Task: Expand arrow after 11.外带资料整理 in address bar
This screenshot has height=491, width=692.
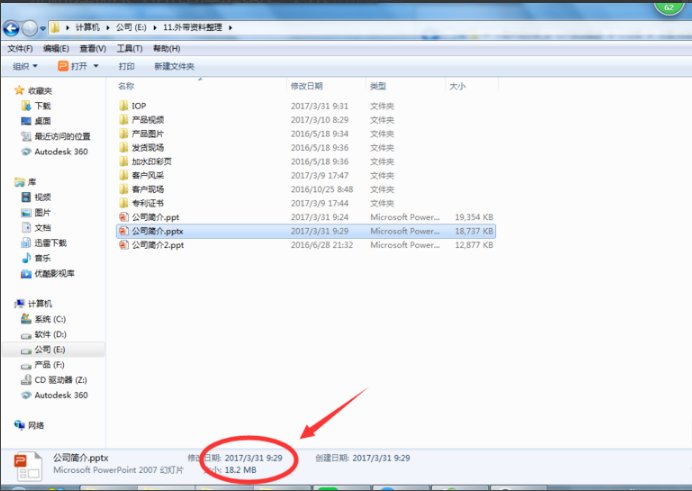Action: tap(230, 28)
